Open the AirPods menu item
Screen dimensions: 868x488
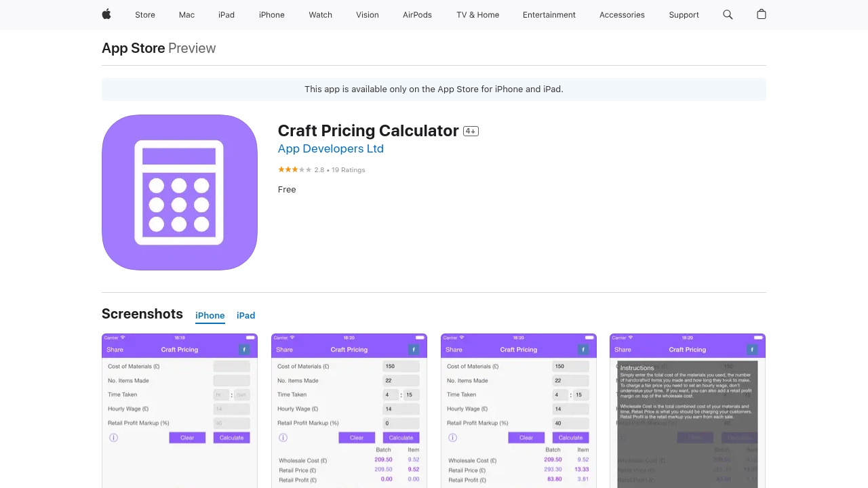[x=417, y=15]
